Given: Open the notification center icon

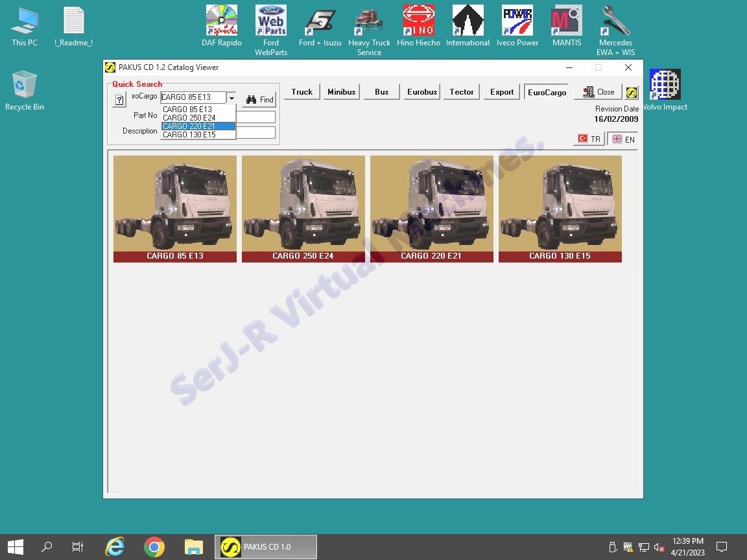Looking at the screenshot, I should tap(722, 546).
